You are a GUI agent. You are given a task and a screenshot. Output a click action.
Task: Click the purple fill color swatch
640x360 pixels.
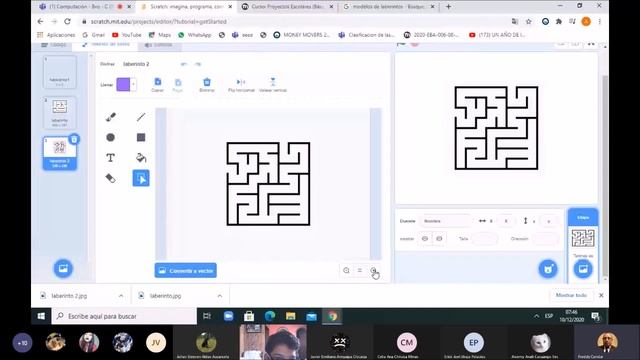(123, 84)
